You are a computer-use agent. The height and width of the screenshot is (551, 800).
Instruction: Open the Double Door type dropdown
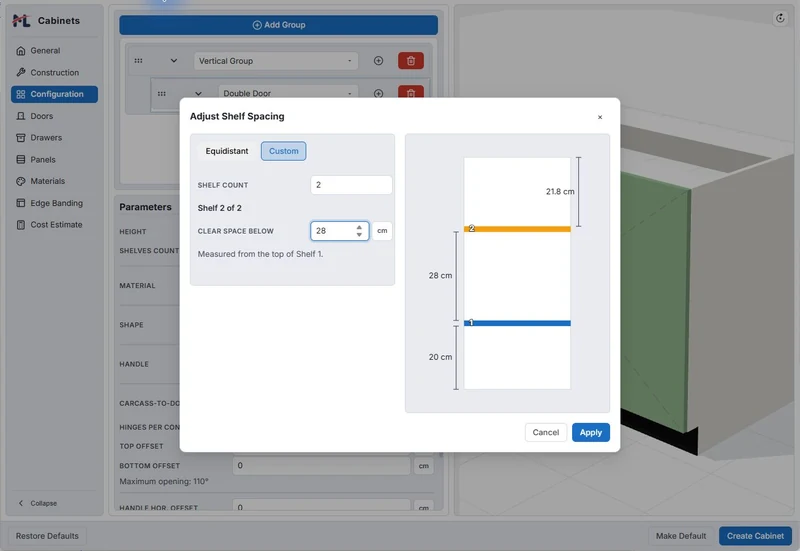[x=288, y=92]
